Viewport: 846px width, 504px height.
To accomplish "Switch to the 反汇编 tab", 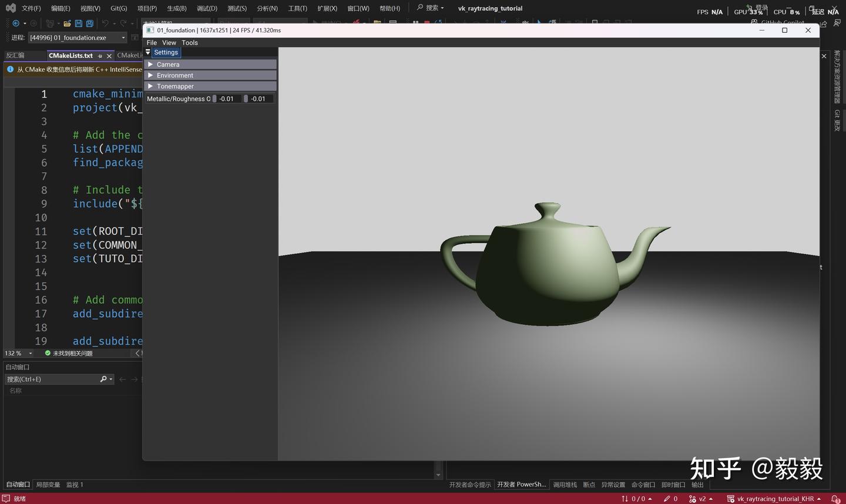I will 15,55.
